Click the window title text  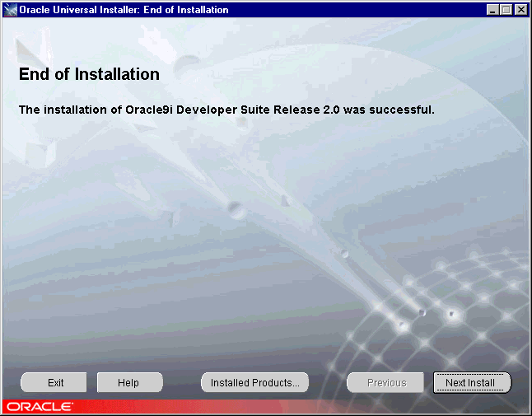[x=124, y=10]
